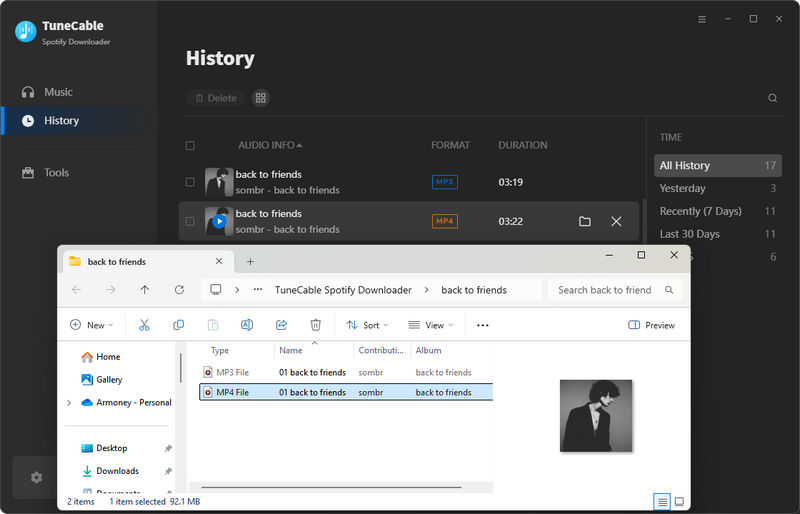The image size is (800, 514).
Task: Open the View dropdown
Action: (431, 325)
